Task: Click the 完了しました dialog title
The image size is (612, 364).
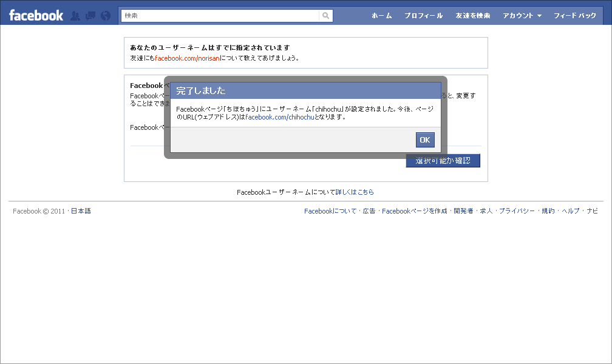Action: click(200, 91)
